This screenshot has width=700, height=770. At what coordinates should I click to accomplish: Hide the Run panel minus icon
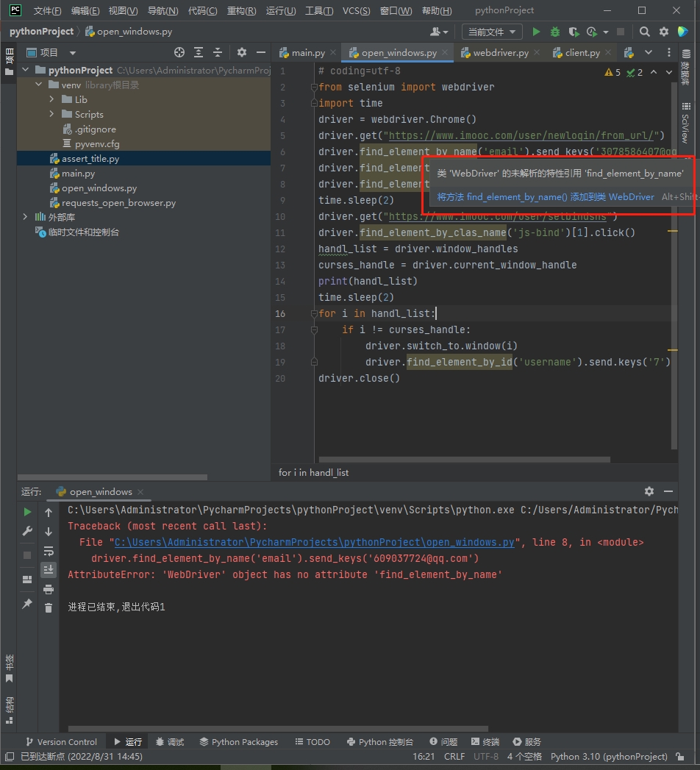(x=668, y=491)
